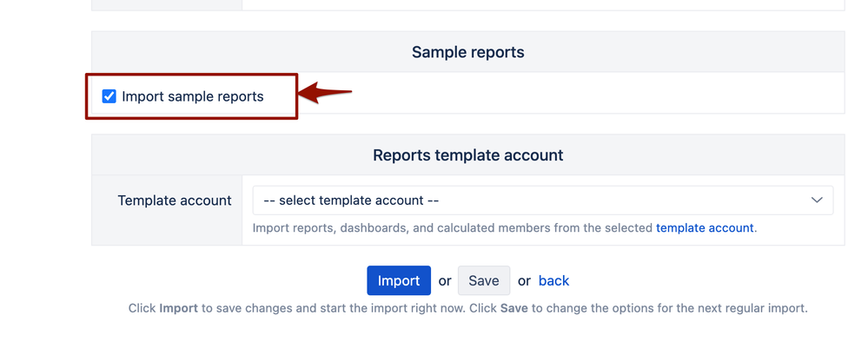The width and height of the screenshot is (868, 348).
Task: Click the Import sample reports label text
Action: coord(193,96)
